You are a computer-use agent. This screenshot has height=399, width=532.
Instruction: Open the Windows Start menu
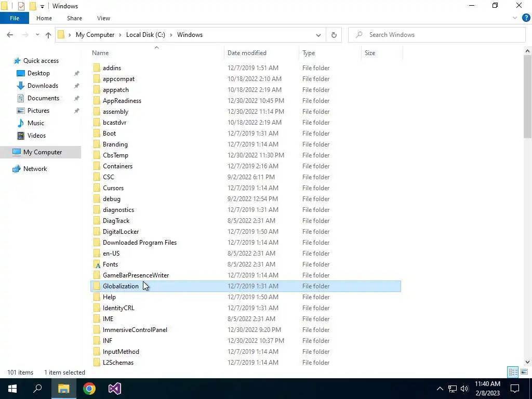tap(12, 389)
